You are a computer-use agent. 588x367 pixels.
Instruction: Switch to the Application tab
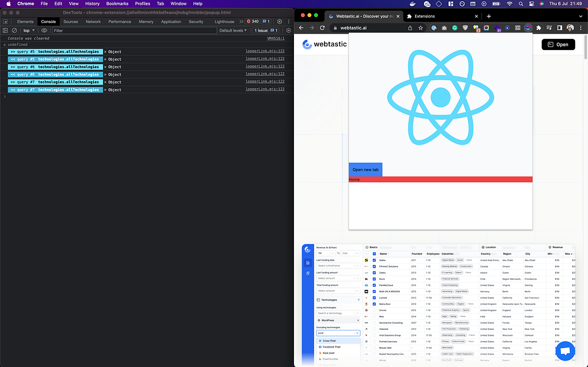(171, 21)
